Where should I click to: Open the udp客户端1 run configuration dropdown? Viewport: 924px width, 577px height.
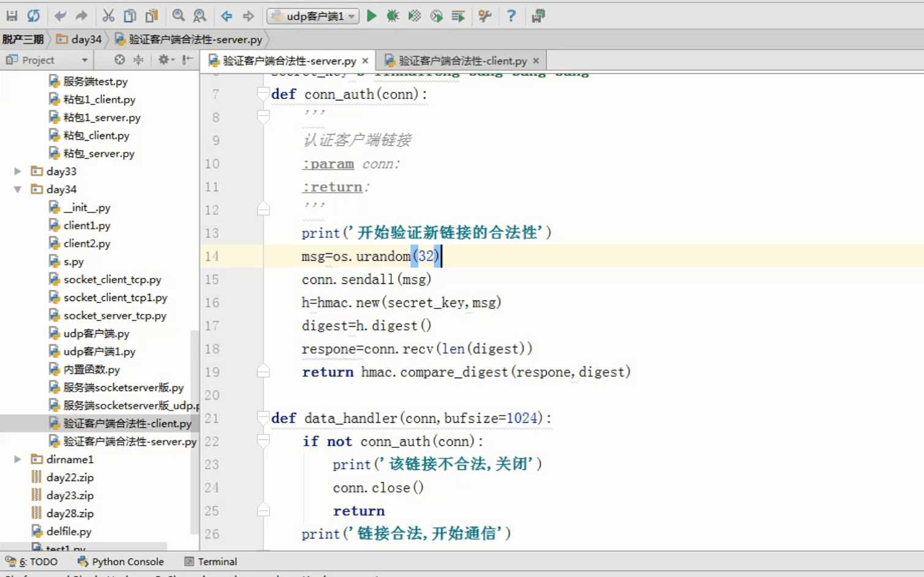[313, 16]
